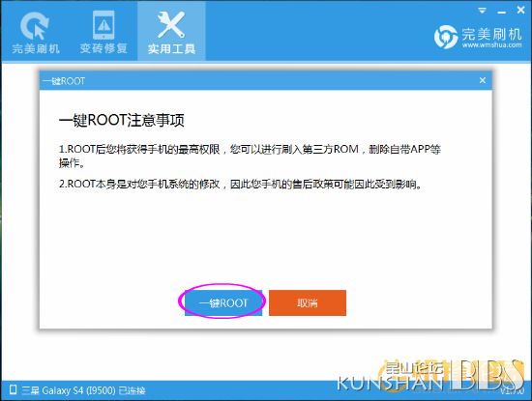
Task: Switch to the 变砖修复 tab label
Action: pyautogui.click(x=103, y=48)
